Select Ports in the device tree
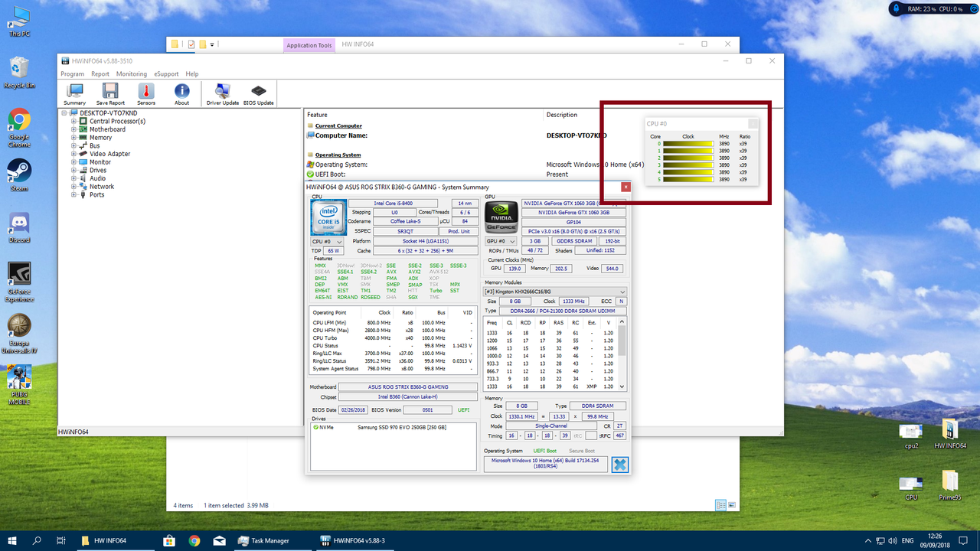Image resolution: width=980 pixels, height=551 pixels. click(x=96, y=194)
